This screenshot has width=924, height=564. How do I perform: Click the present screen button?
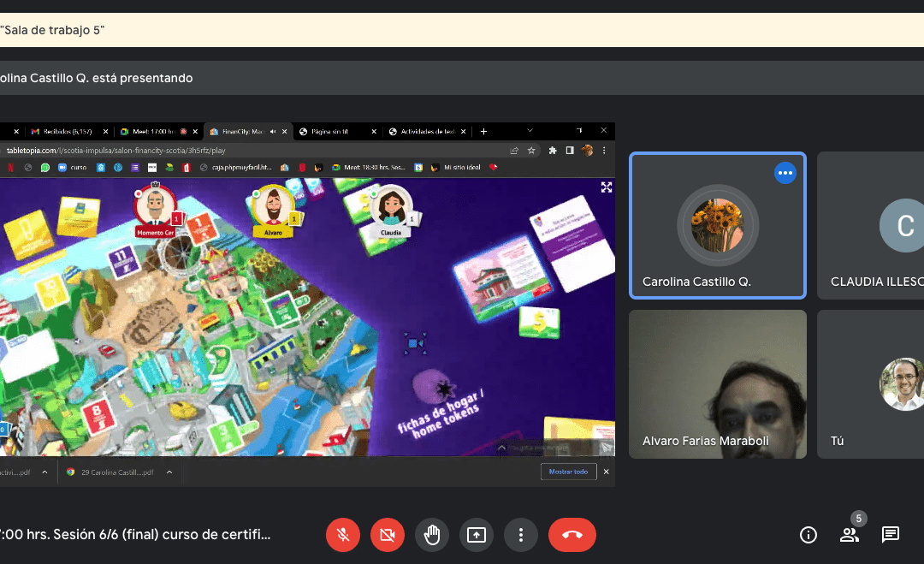477,535
